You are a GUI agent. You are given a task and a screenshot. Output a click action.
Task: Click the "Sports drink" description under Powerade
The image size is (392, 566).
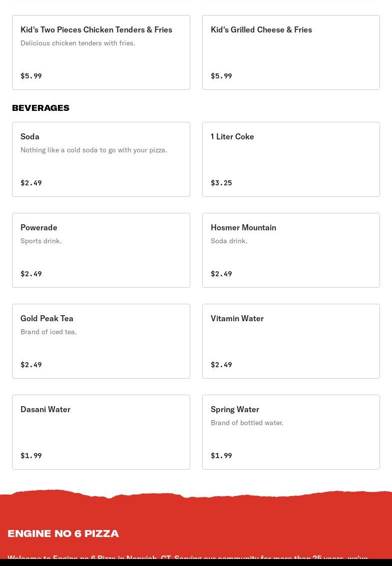pos(41,241)
